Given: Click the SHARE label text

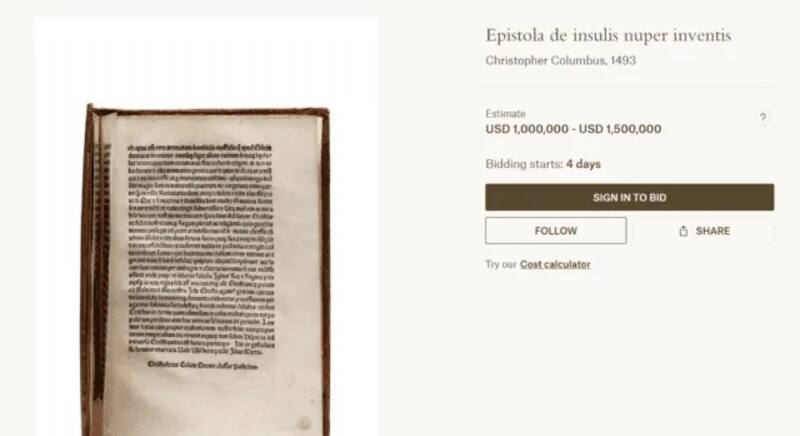Looking at the screenshot, I should tap(712, 231).
